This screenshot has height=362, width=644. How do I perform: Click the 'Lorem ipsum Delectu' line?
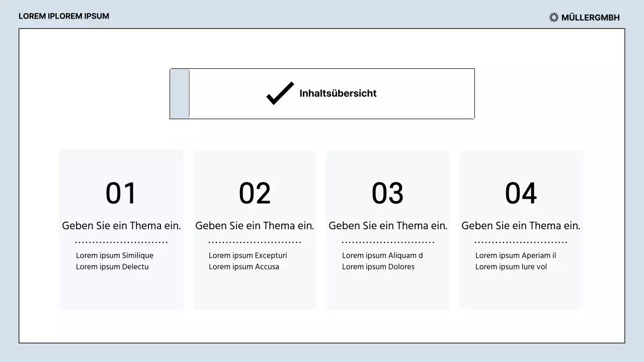[112, 266]
